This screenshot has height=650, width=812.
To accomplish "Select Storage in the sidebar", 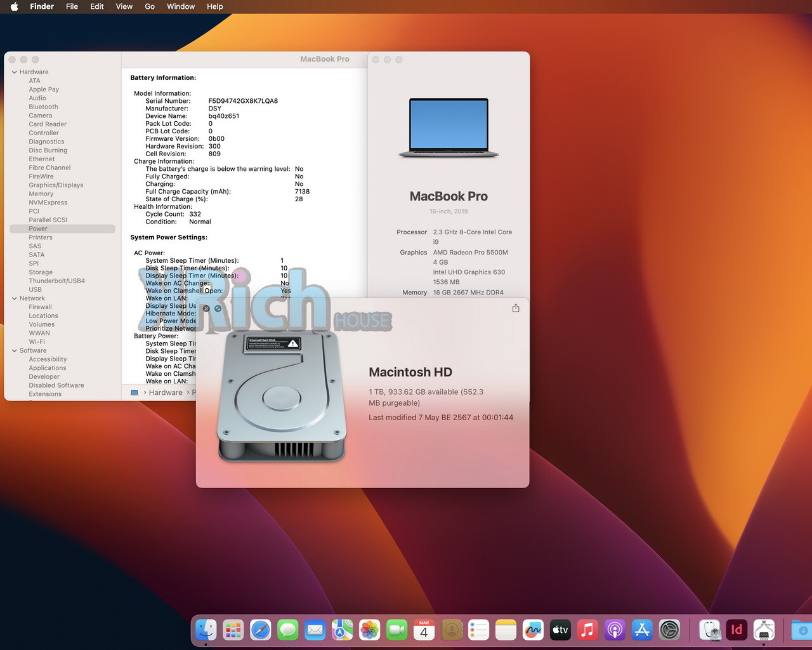I will pyautogui.click(x=41, y=272).
